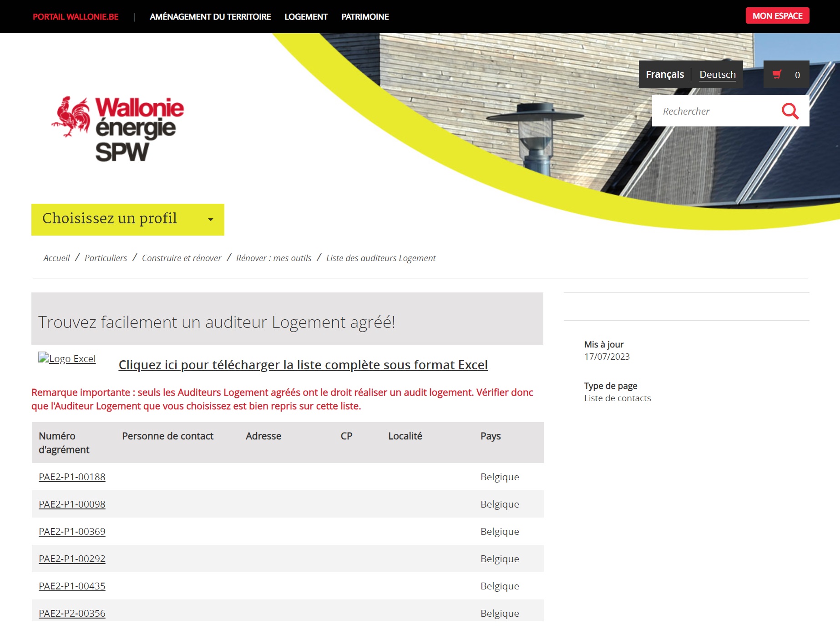Image resolution: width=840 pixels, height=634 pixels.
Task: Open the Logement menu item
Action: [306, 17]
